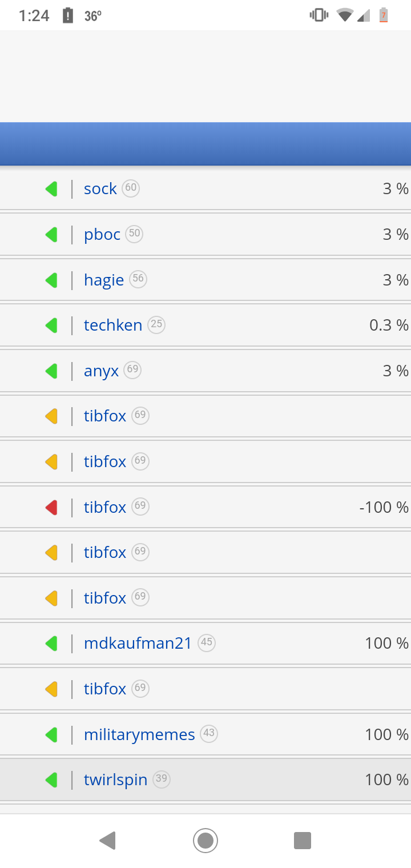411x868 pixels.
Task: Open the sock user profile link
Action: click(x=100, y=188)
